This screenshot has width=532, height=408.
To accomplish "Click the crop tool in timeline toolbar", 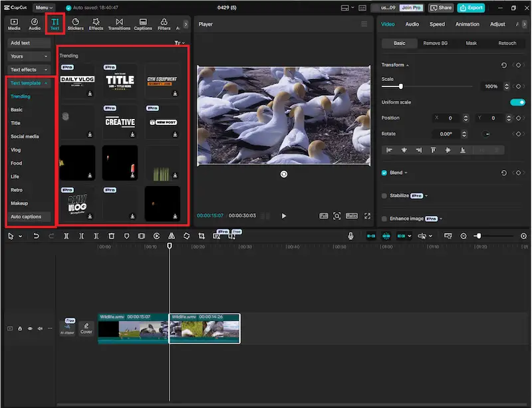I will click(201, 236).
